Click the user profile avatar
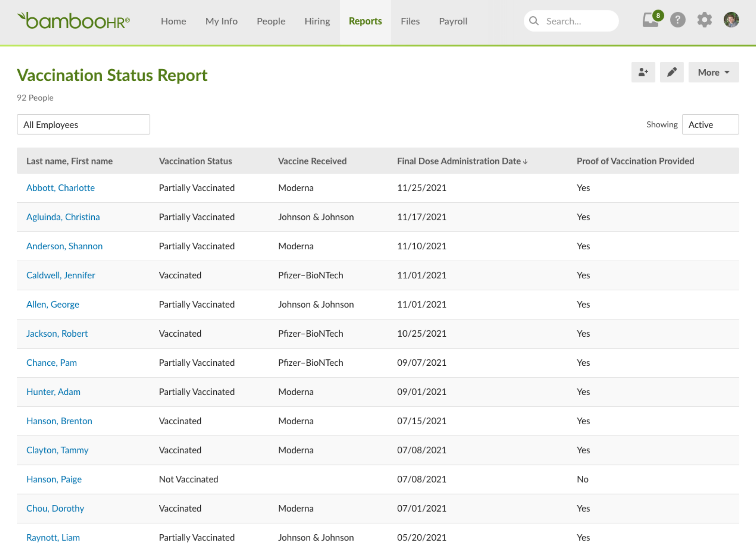This screenshot has height=551, width=756. 731,20
